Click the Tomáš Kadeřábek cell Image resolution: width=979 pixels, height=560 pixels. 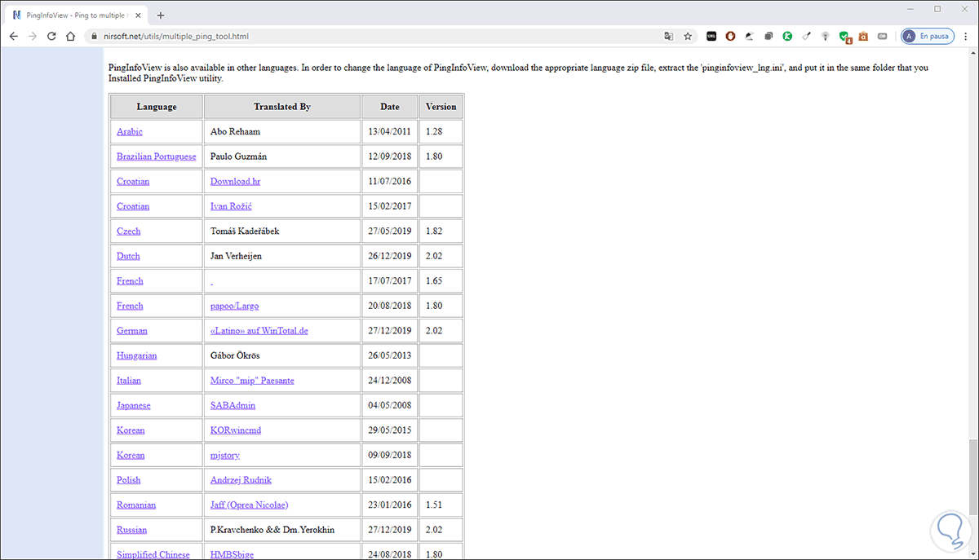282,231
